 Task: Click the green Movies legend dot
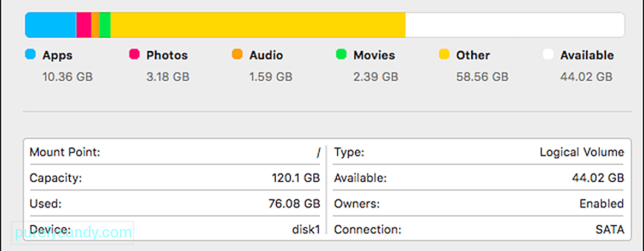pyautogui.click(x=341, y=55)
